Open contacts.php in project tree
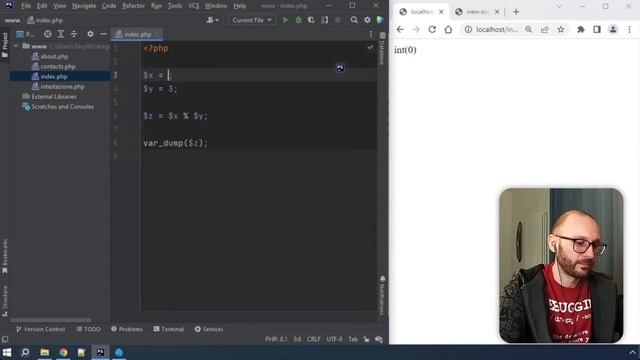640x360 pixels. click(58, 67)
